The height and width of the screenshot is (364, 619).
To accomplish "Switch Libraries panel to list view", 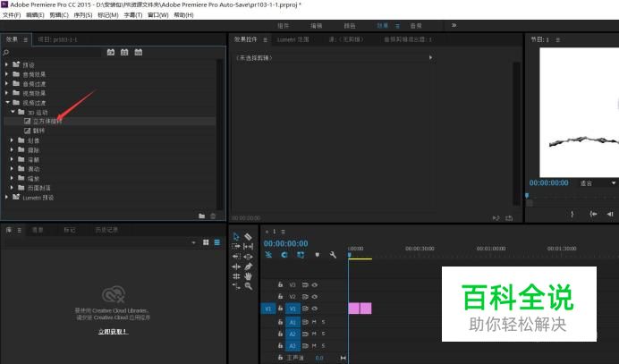I will (x=217, y=242).
